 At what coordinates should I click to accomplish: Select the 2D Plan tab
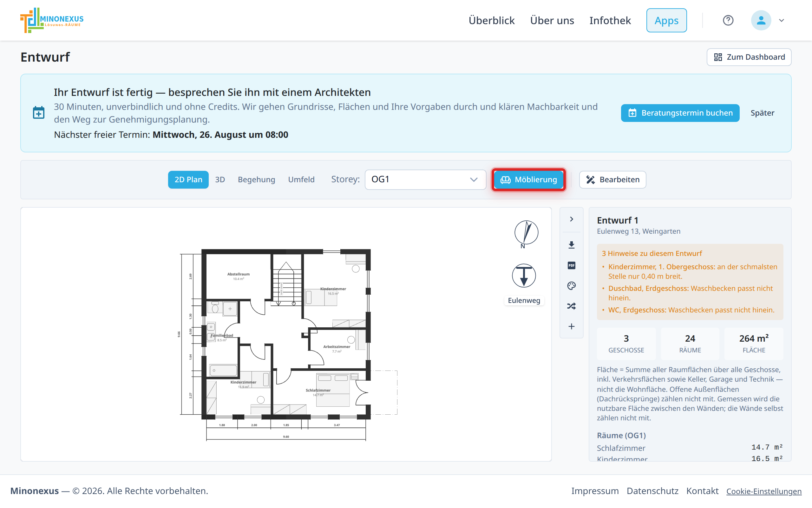(x=188, y=180)
